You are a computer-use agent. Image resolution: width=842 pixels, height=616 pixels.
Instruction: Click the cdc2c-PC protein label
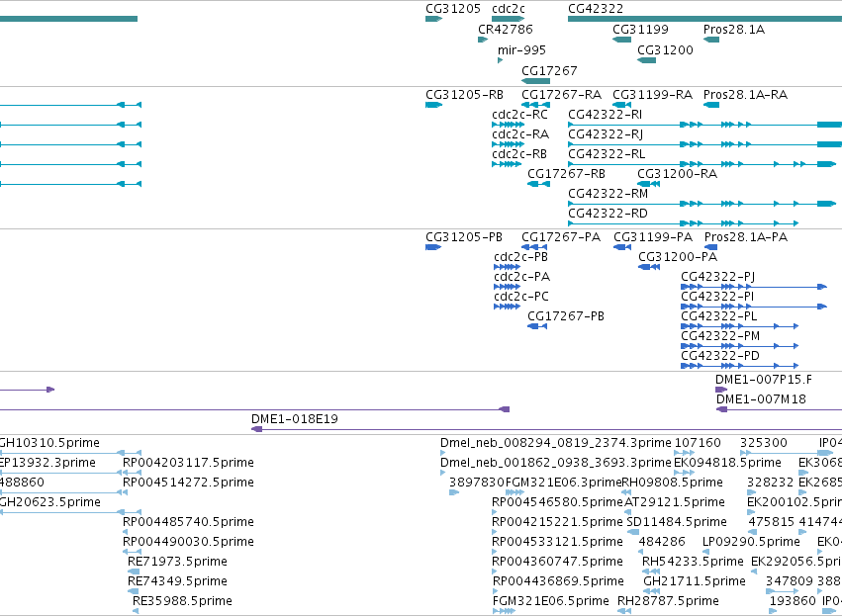(521, 297)
